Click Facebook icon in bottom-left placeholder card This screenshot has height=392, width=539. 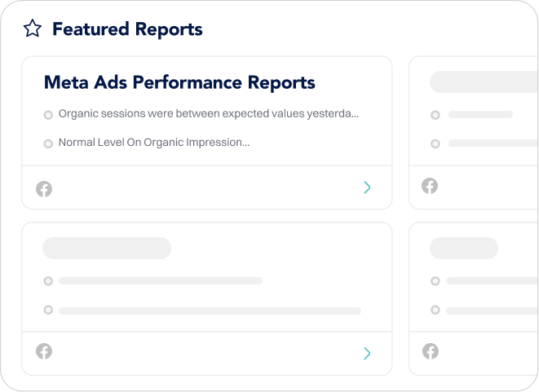click(x=44, y=351)
